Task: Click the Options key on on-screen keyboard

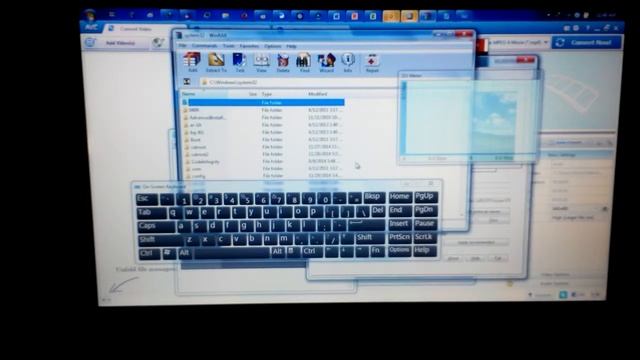Action: pyautogui.click(x=400, y=251)
